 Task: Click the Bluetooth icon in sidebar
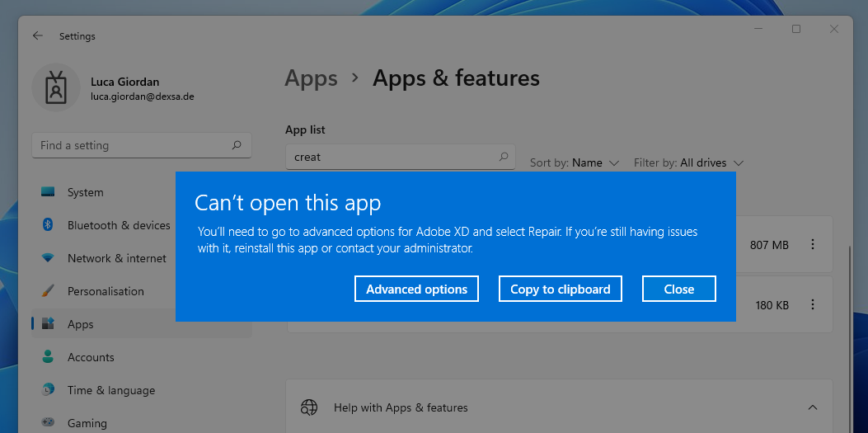click(x=48, y=225)
